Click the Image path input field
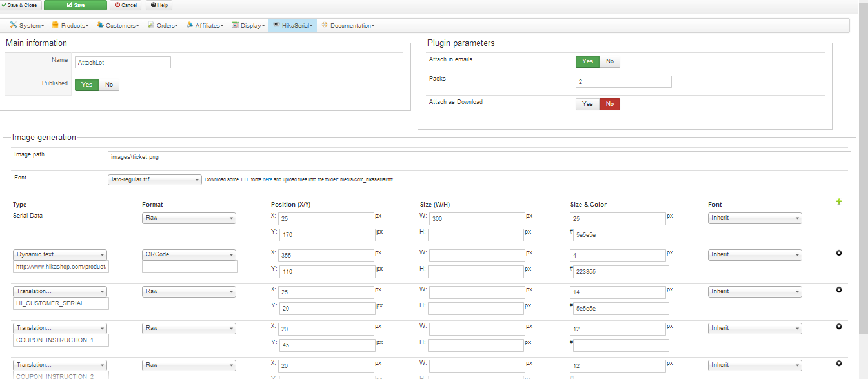868x379 pixels. pyautogui.click(x=479, y=158)
